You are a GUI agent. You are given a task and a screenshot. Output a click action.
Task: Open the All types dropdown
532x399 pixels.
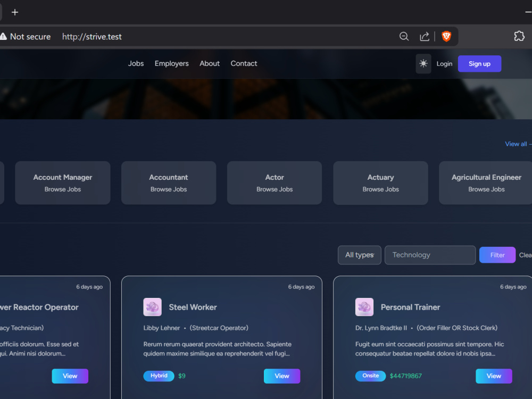[359, 255]
